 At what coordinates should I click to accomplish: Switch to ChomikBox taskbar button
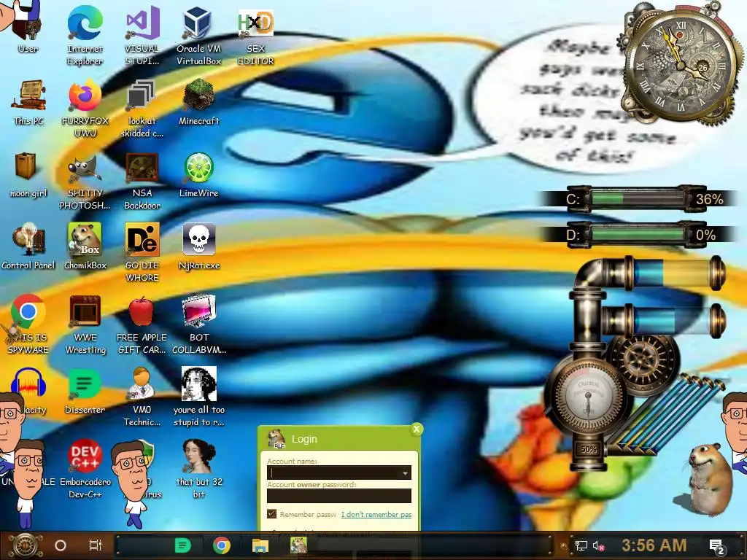click(x=298, y=545)
